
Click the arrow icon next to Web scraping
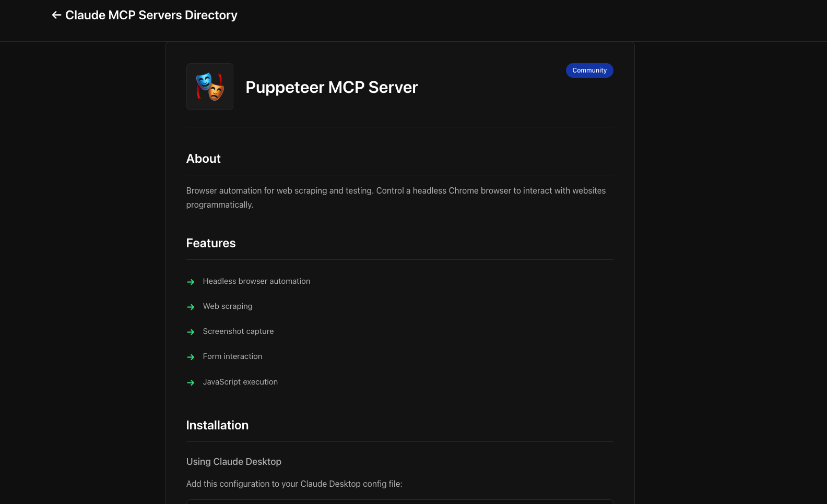pyautogui.click(x=190, y=307)
